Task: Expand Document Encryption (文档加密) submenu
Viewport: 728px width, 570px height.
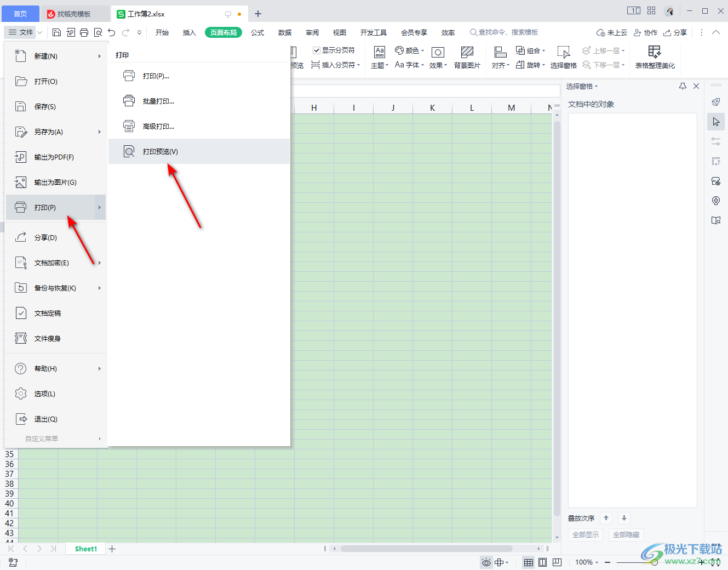Action: [x=55, y=263]
